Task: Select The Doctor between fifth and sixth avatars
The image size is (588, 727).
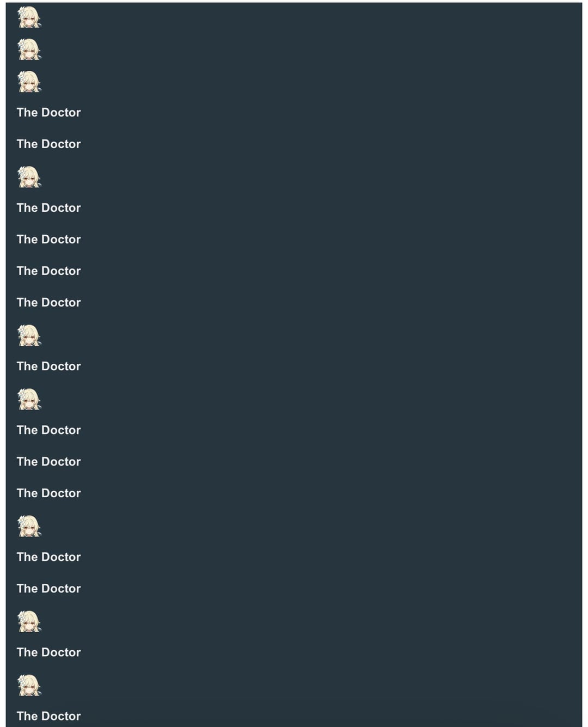Action: point(48,366)
